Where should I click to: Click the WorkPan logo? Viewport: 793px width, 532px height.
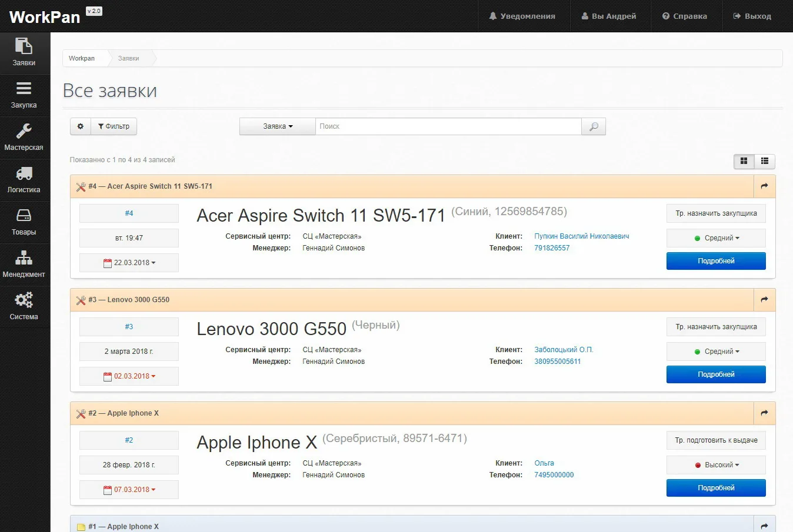45,17
